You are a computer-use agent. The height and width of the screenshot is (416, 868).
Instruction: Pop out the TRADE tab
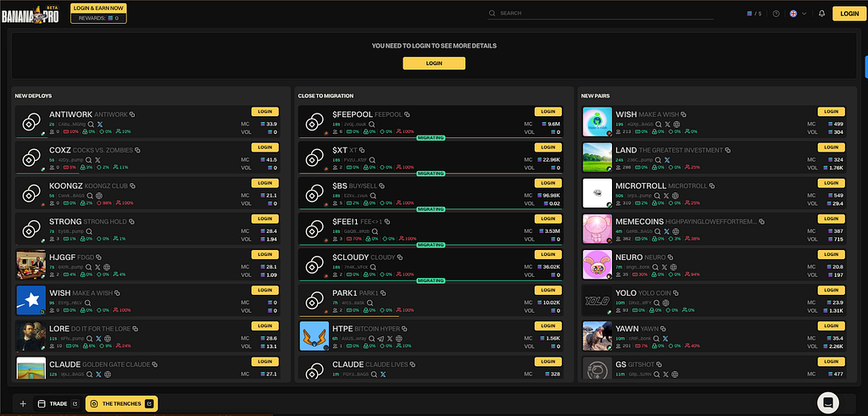[x=75, y=404]
